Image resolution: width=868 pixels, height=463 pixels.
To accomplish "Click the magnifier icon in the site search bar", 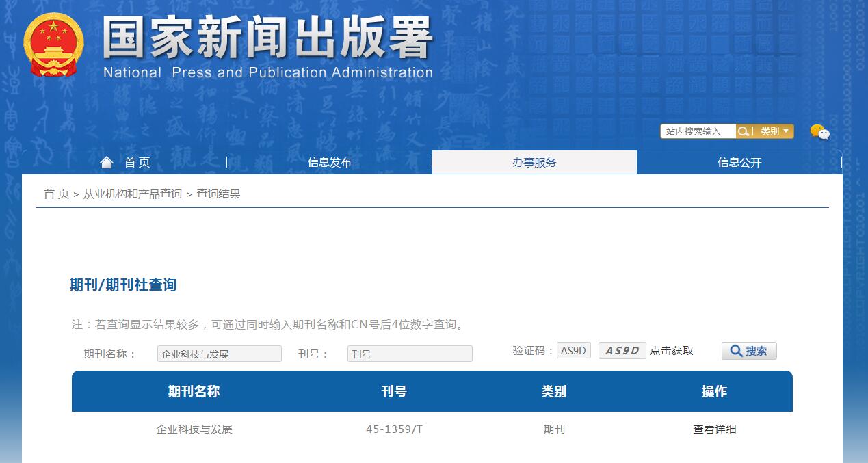I will coord(743,131).
